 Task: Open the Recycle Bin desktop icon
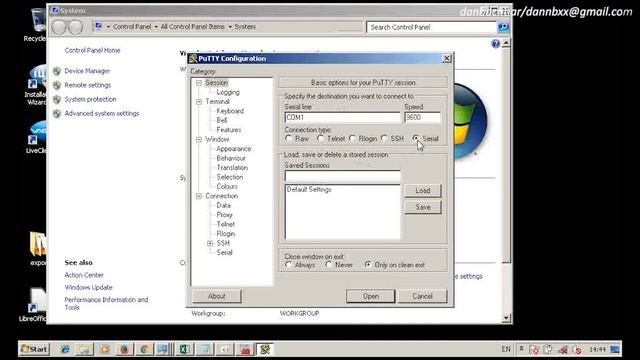pos(36,25)
